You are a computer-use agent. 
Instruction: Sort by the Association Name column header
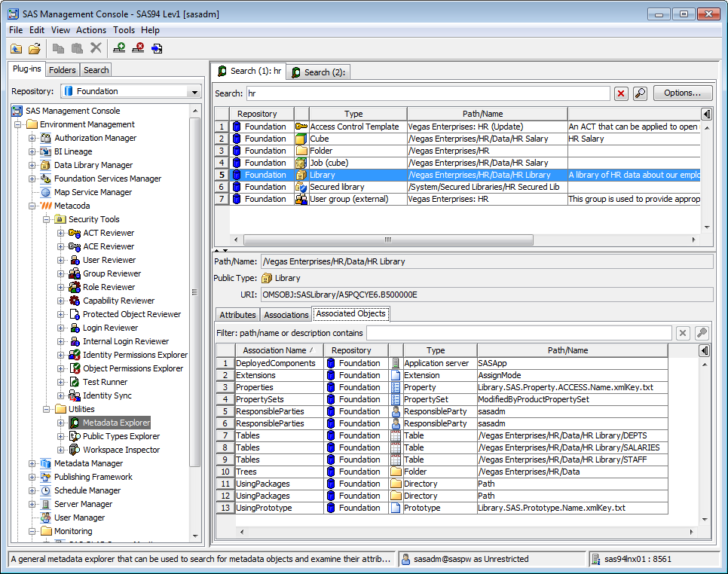pos(279,350)
